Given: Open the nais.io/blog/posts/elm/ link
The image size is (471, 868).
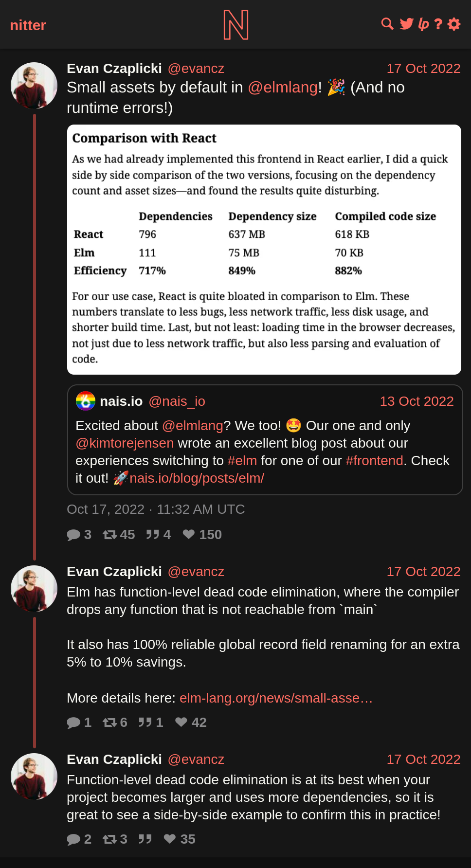Looking at the screenshot, I should pyautogui.click(x=197, y=478).
